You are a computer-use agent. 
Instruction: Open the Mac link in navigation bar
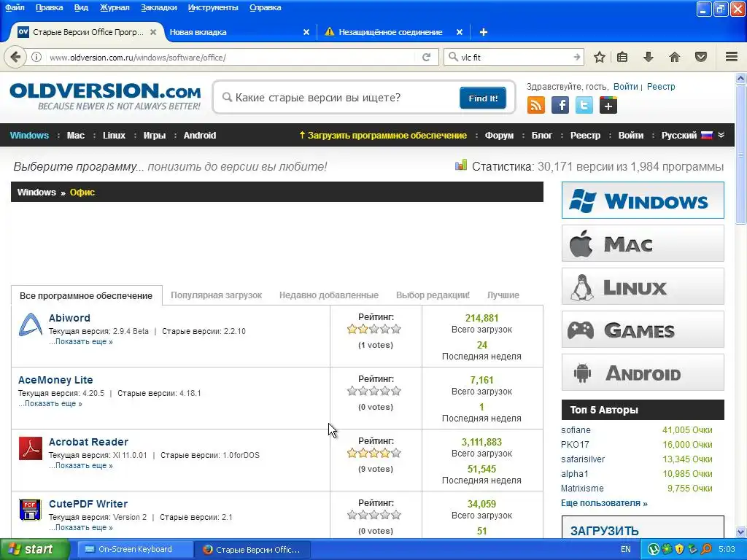pos(75,135)
